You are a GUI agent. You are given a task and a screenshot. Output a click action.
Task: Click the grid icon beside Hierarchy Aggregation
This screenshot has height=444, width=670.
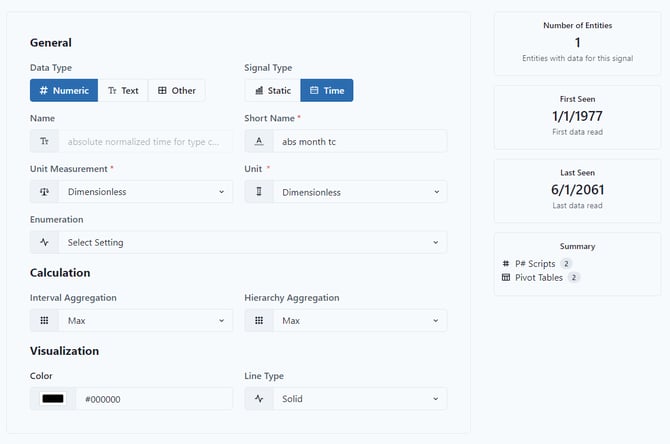tap(258, 321)
